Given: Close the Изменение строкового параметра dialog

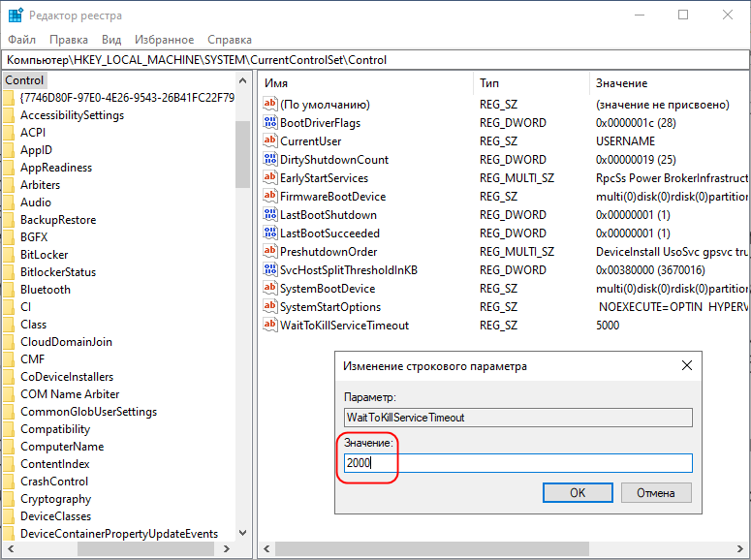Looking at the screenshot, I should (687, 365).
